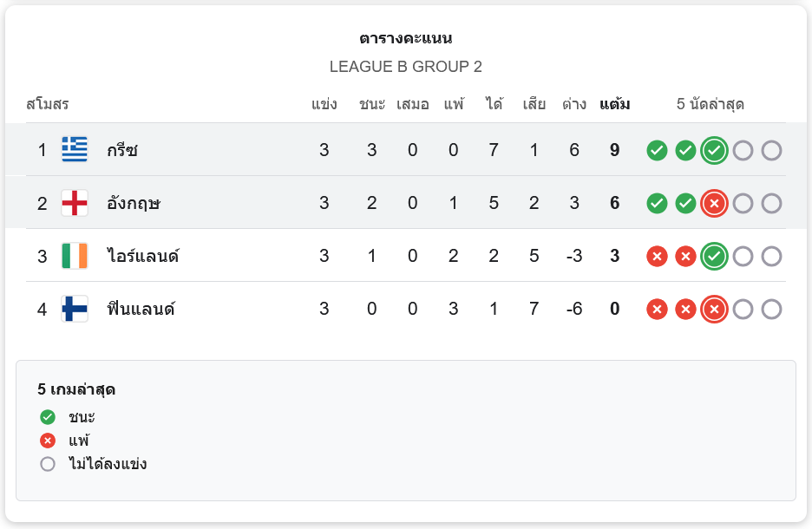Click Finland's most recent loss icon
812x529 pixels.
pos(714,309)
